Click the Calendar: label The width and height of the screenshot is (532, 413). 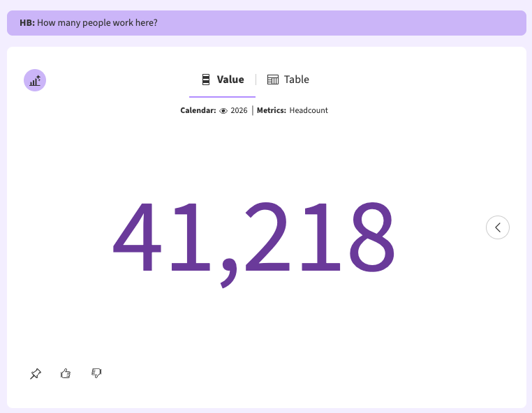tap(198, 111)
